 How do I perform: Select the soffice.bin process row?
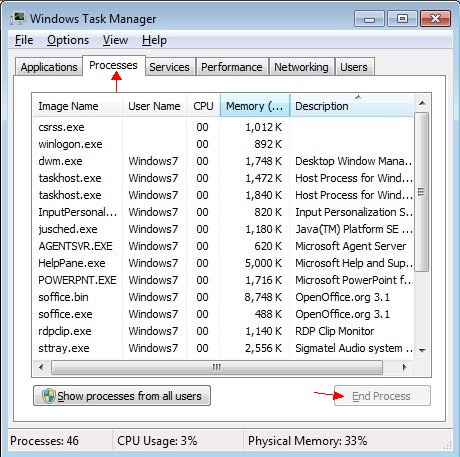click(x=223, y=297)
